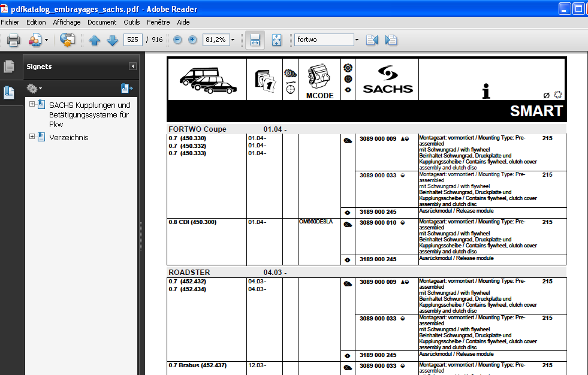Click the Print icon in toolbar
The image size is (588, 375).
pyautogui.click(x=14, y=40)
